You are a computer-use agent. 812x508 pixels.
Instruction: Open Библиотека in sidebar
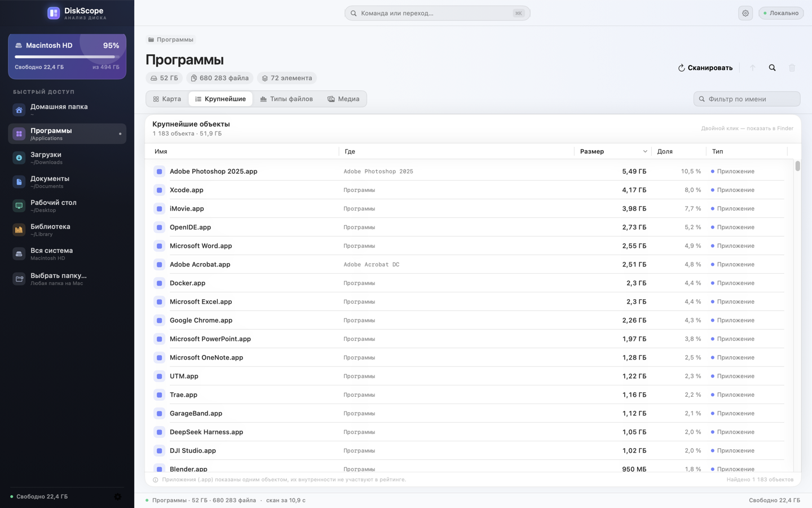[x=67, y=230]
